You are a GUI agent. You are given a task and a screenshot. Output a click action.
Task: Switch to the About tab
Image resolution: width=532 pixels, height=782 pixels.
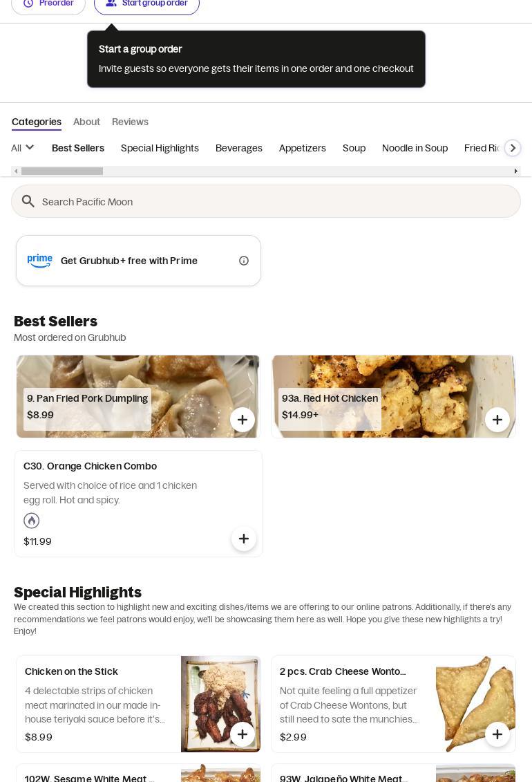(86, 122)
